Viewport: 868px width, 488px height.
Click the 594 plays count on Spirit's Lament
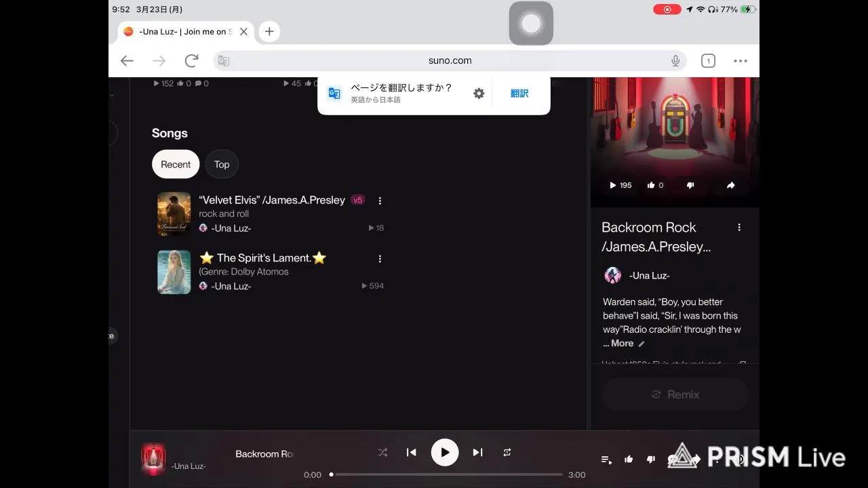pos(373,286)
